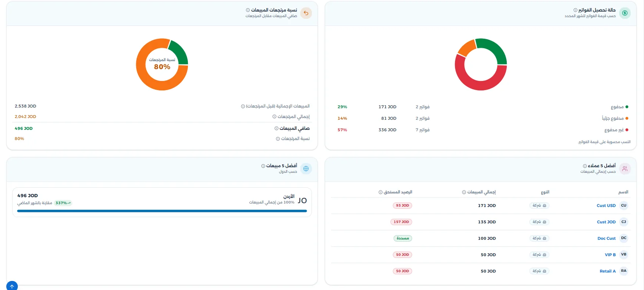644x290 pixels.
Task: Open info icon of الرصيد المستحق column header
Action: (380, 192)
